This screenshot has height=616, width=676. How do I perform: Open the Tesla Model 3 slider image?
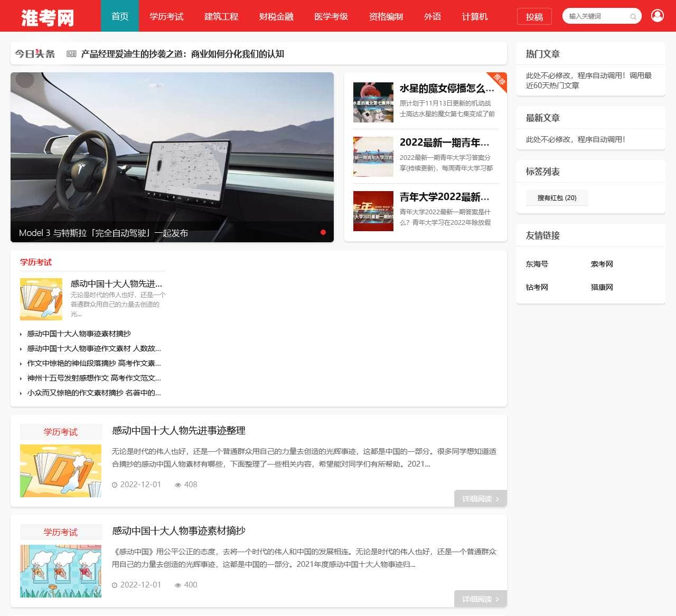[172, 157]
